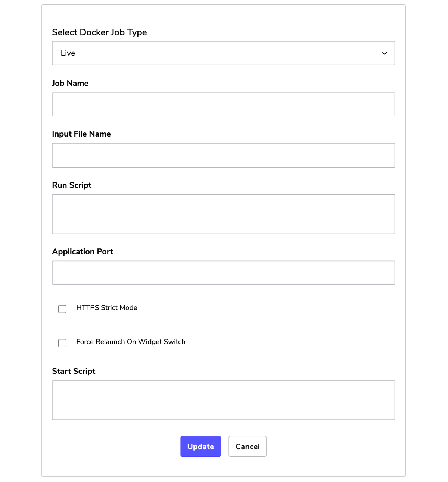Click the "Application Port" field label
448x482 pixels.
tap(83, 251)
